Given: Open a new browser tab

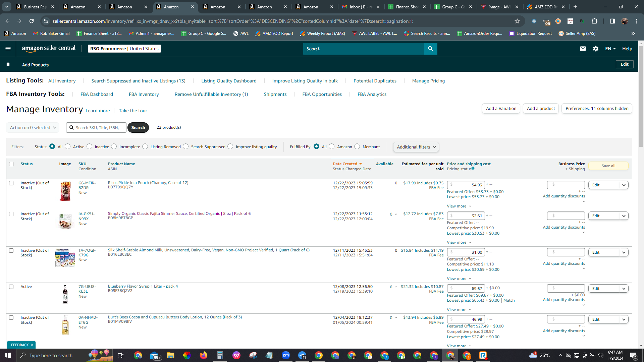Looking at the screenshot, I should 575,7.
